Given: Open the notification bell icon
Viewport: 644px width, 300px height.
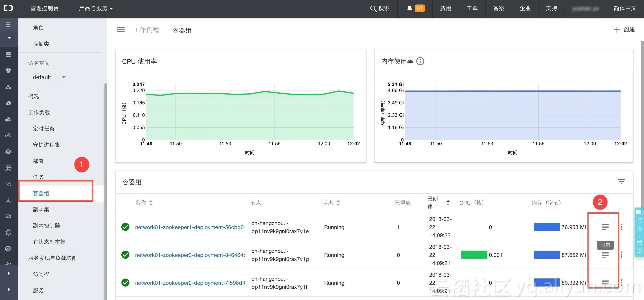Looking at the screenshot, I should coord(410,8).
